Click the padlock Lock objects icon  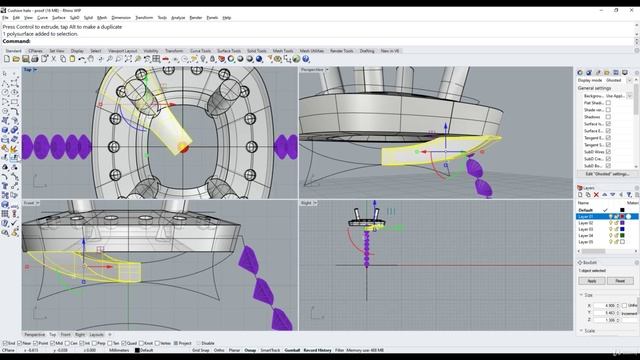pos(212,59)
